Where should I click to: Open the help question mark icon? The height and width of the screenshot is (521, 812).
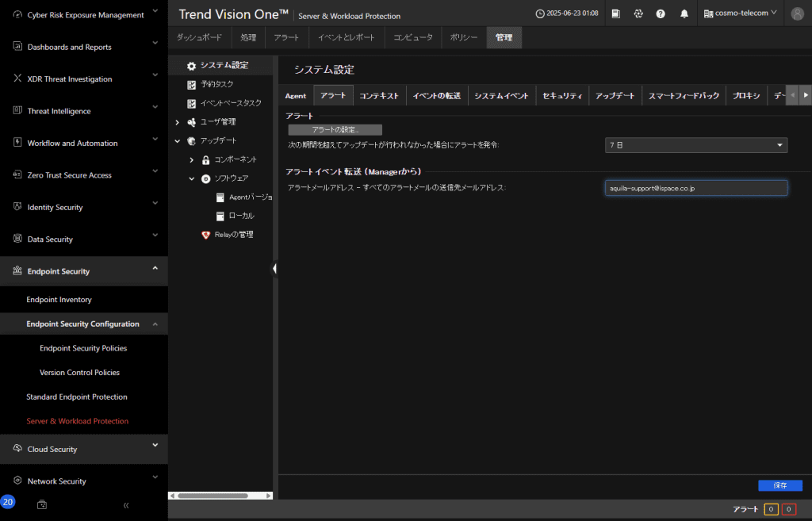[x=661, y=13]
